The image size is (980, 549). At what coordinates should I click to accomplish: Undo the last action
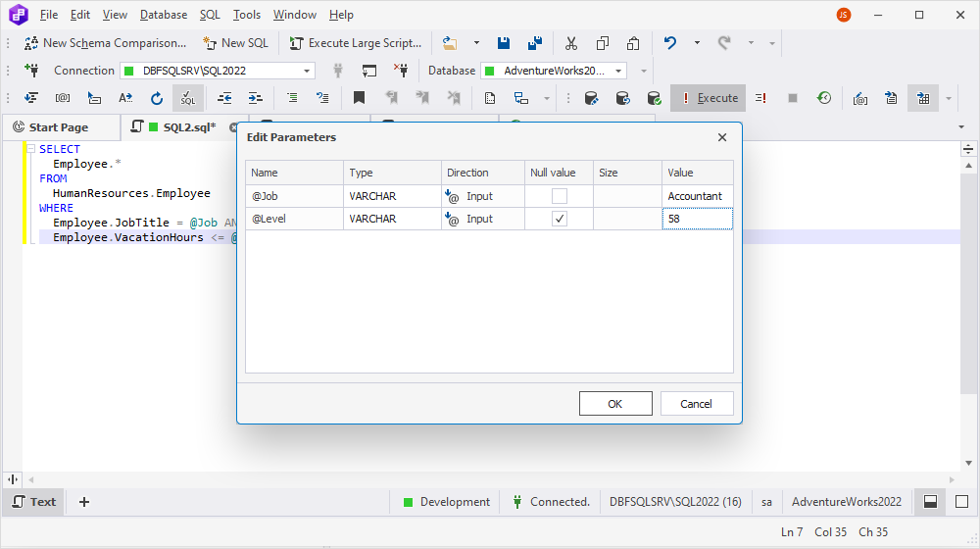[x=670, y=43]
